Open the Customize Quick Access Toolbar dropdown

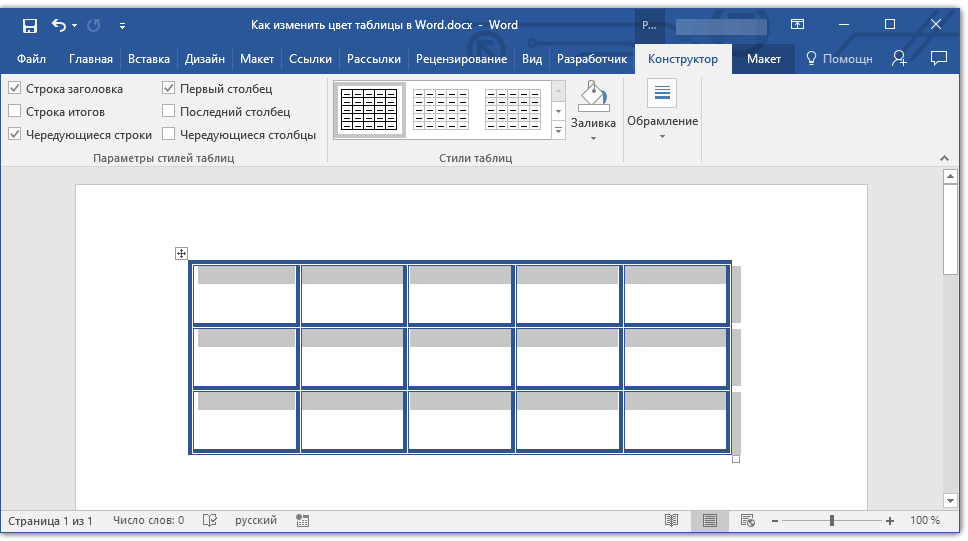(x=122, y=25)
